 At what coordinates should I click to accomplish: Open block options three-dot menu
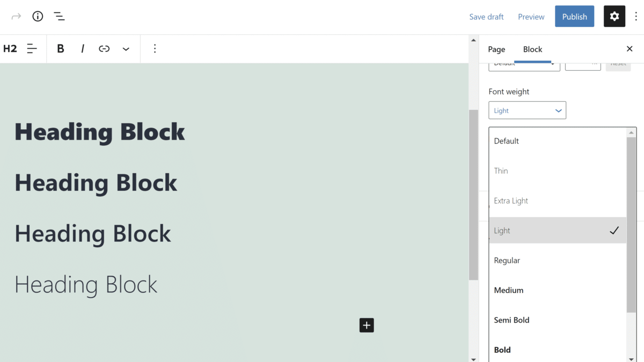(155, 49)
